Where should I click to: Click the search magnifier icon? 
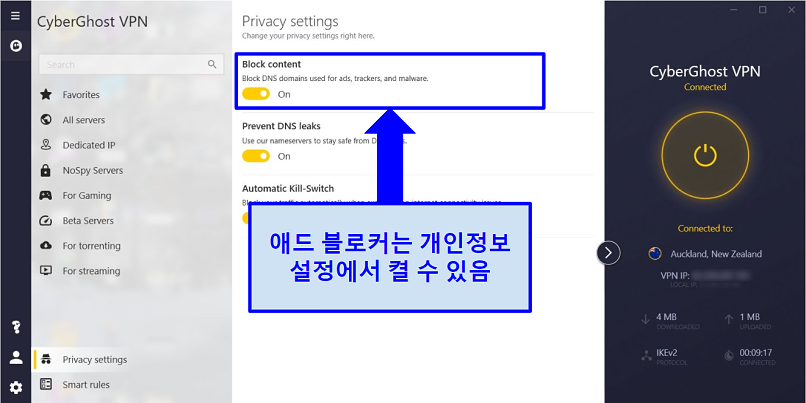212,64
